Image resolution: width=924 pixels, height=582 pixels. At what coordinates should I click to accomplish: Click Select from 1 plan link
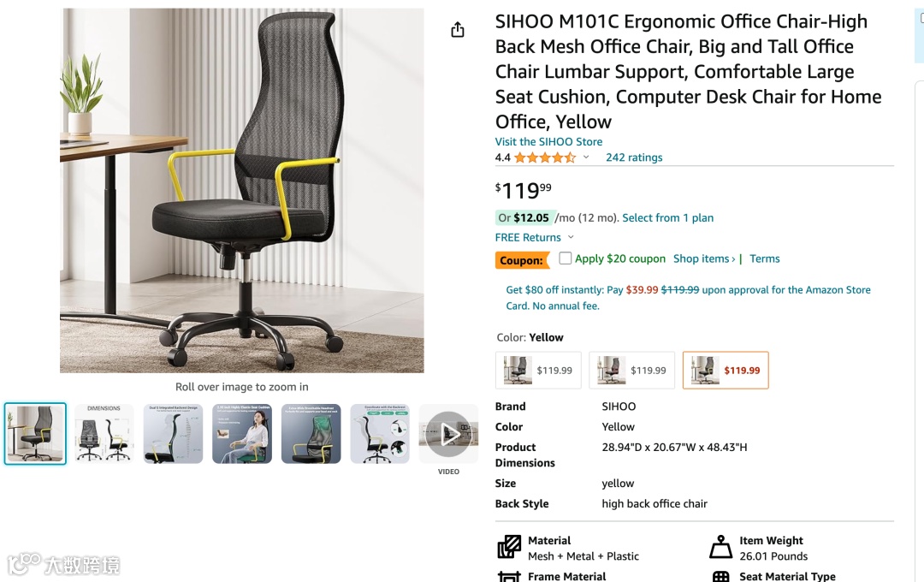click(x=667, y=217)
